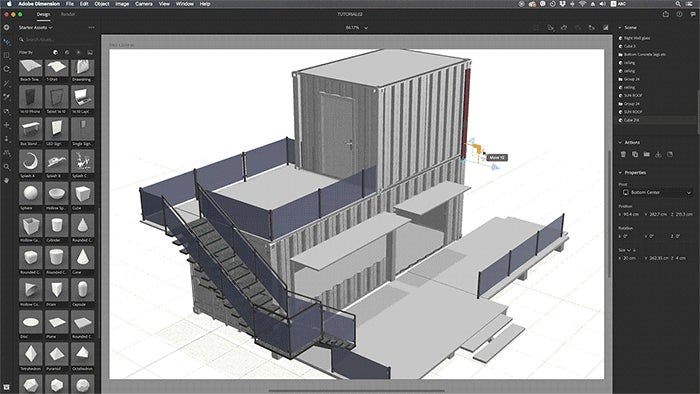The image size is (700, 394).
Task: Open the Apple menu
Action: pyautogui.click(x=8, y=4)
